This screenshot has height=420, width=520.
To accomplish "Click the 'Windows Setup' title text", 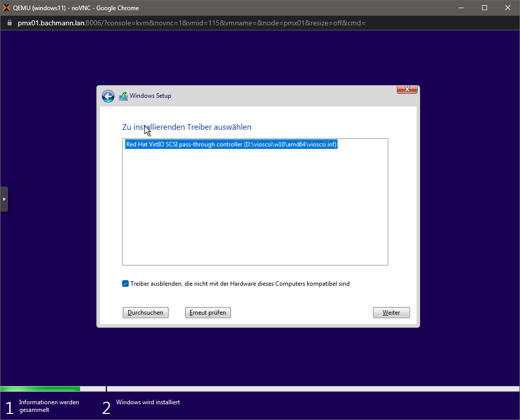I will [x=151, y=96].
